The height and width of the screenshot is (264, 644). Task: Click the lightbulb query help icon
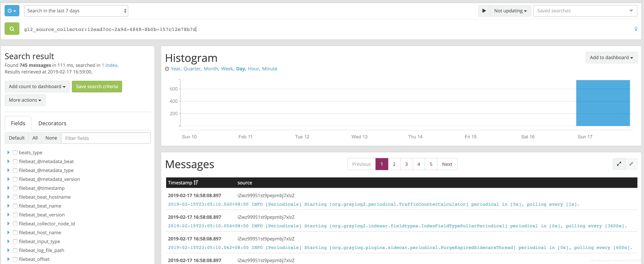[x=636, y=29]
